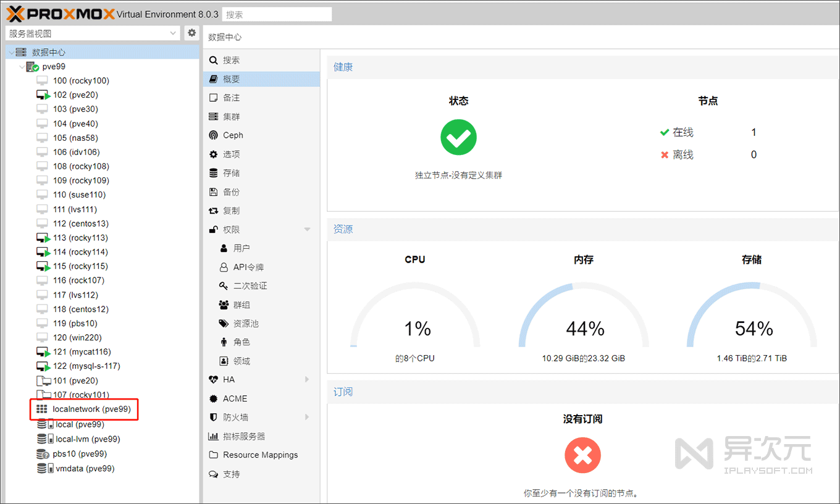The height and width of the screenshot is (504, 840).
Task: Select storage local-lvm (pve99)
Action: (x=88, y=439)
